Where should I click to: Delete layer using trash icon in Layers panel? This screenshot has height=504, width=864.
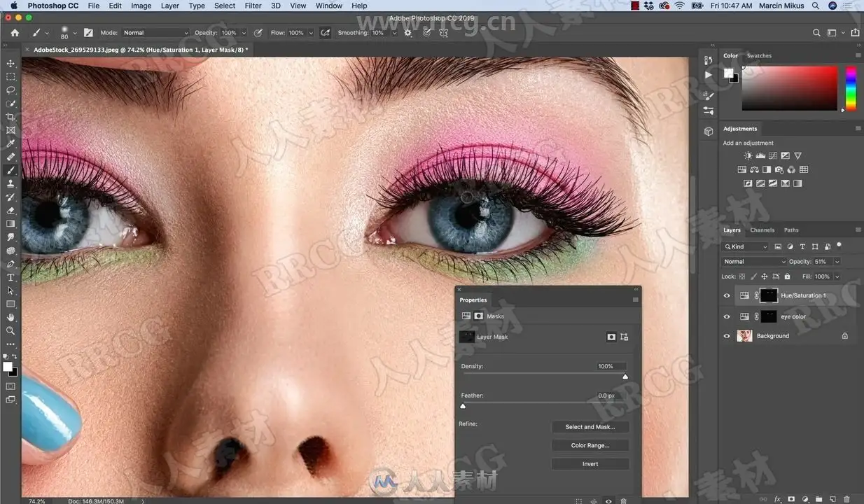[846, 499]
